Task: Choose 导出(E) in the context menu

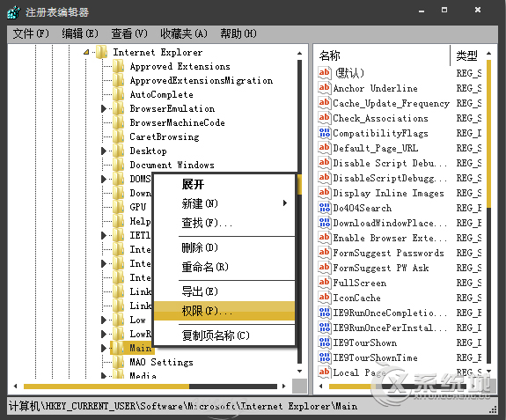Action: (224, 291)
